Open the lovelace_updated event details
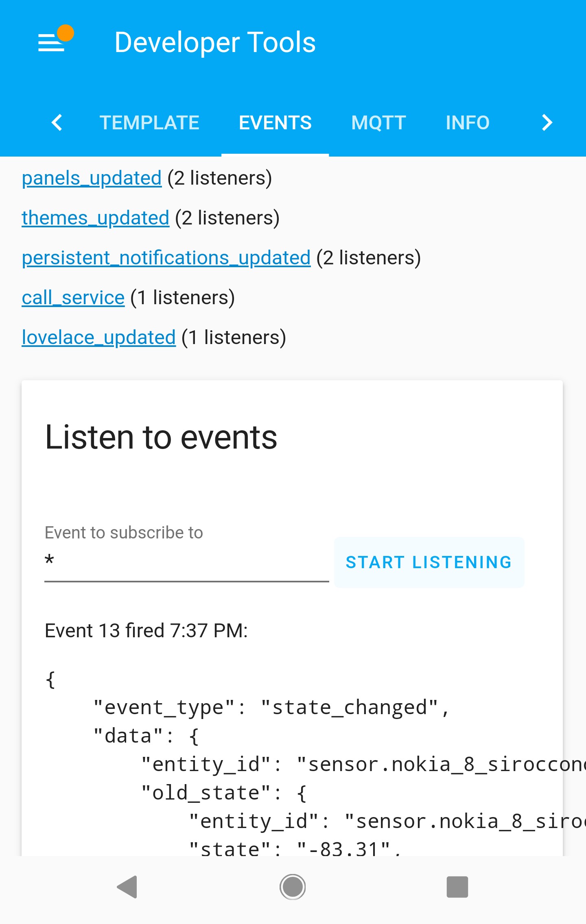586x924 pixels. (x=98, y=337)
